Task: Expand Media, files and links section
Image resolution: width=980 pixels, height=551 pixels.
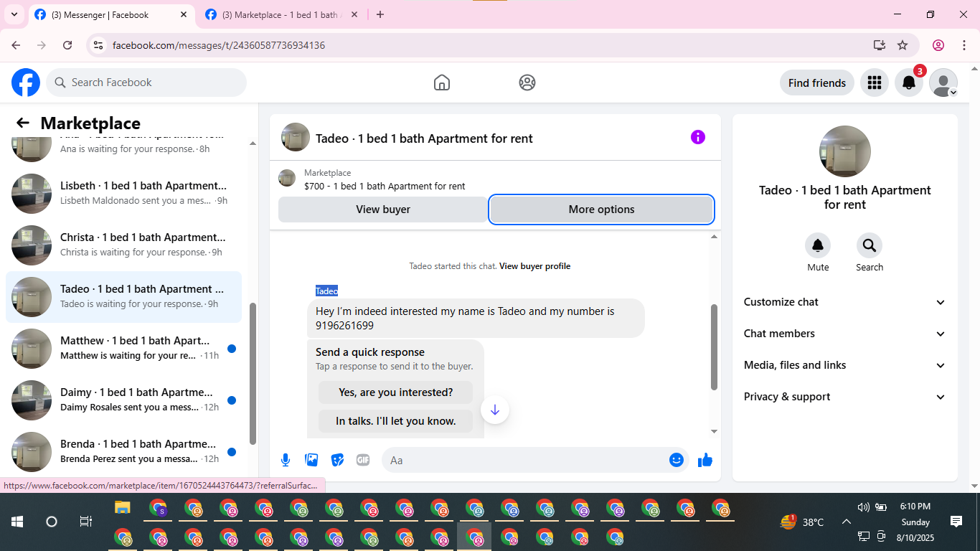Action: click(845, 365)
